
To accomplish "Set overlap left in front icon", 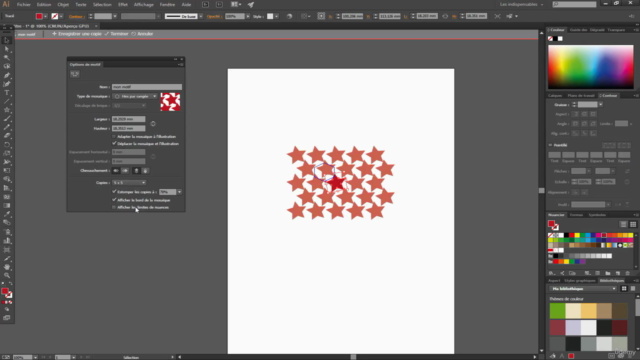I will (116, 171).
